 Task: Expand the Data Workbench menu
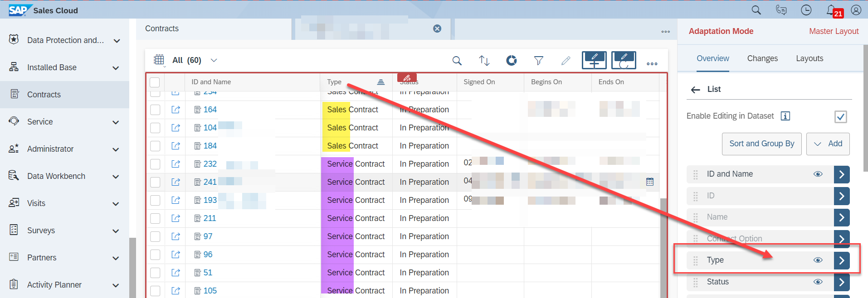(116, 177)
